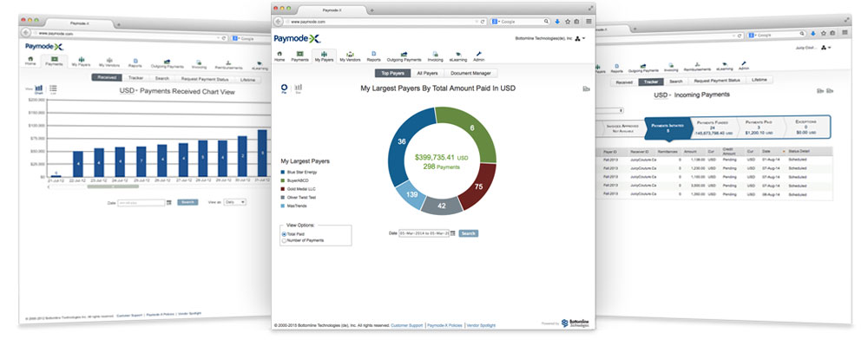This screenshot has height=340, width=868.
Task: Select the Pie chart view icon
Action: point(284,88)
